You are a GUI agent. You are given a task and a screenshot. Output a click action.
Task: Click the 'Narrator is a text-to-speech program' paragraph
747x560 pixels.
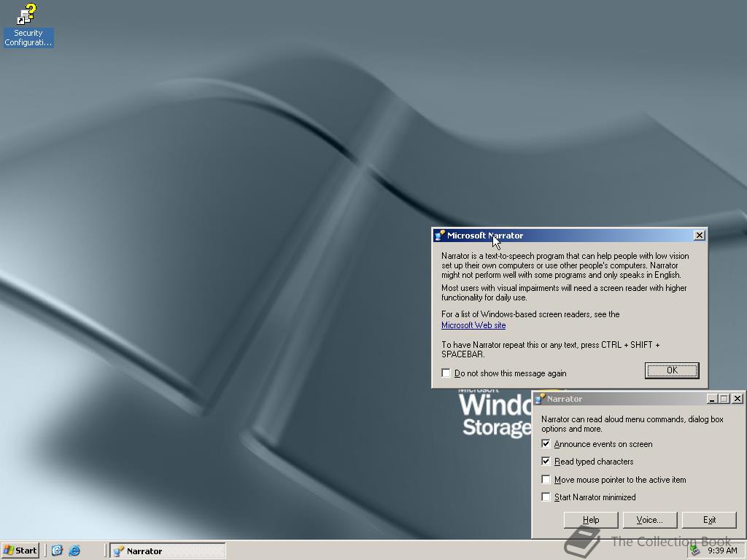click(565, 265)
